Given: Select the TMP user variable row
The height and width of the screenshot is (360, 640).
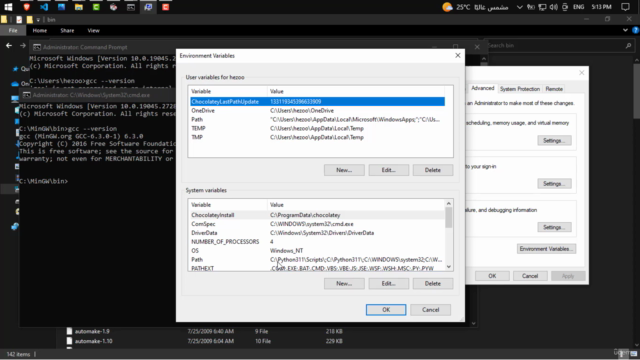Looking at the screenshot, I should [x=318, y=138].
